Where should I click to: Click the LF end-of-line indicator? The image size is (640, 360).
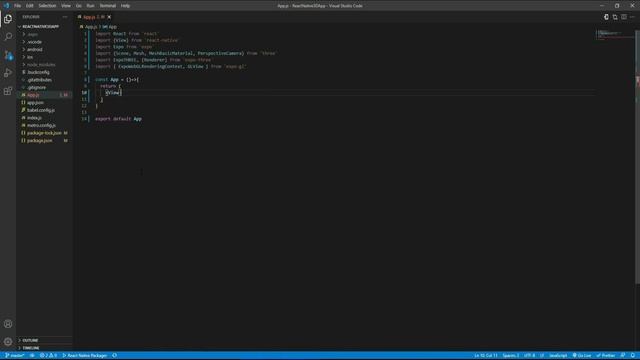[542, 356]
